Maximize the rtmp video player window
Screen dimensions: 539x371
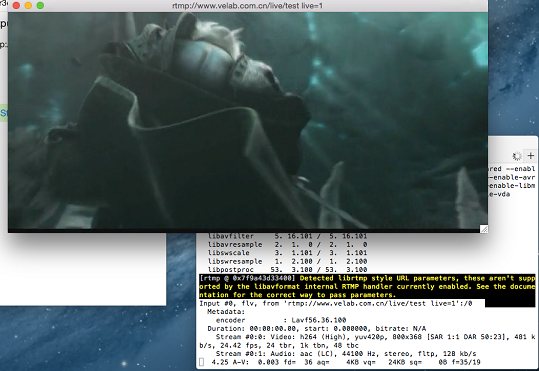click(40, 6)
